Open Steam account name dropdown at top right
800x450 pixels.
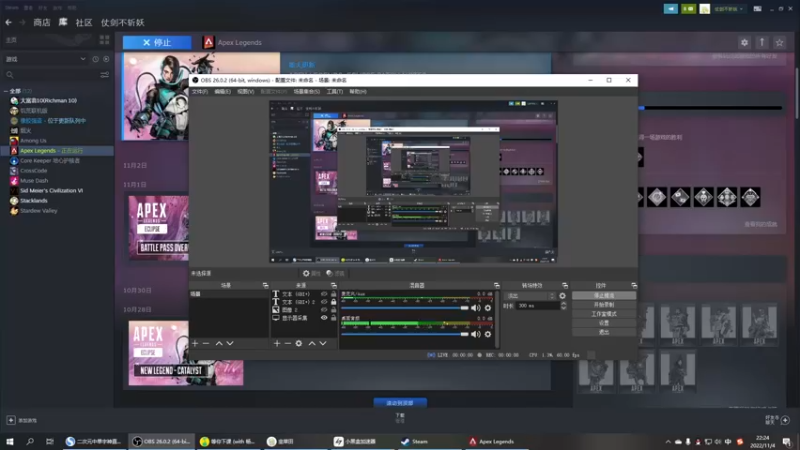click(x=728, y=9)
